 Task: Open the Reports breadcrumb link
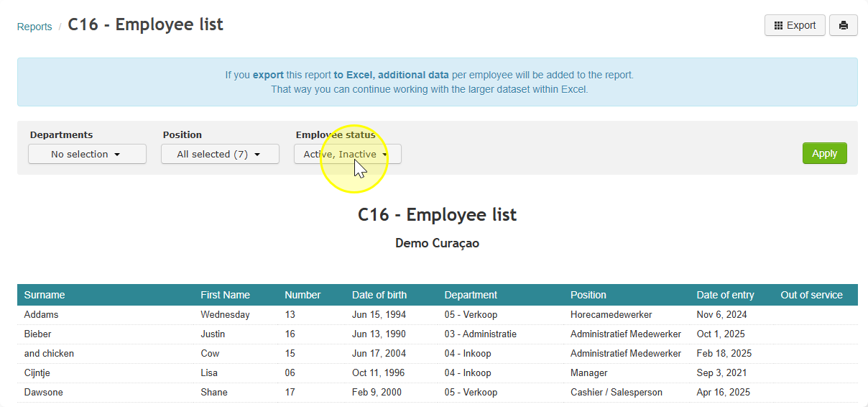click(34, 27)
